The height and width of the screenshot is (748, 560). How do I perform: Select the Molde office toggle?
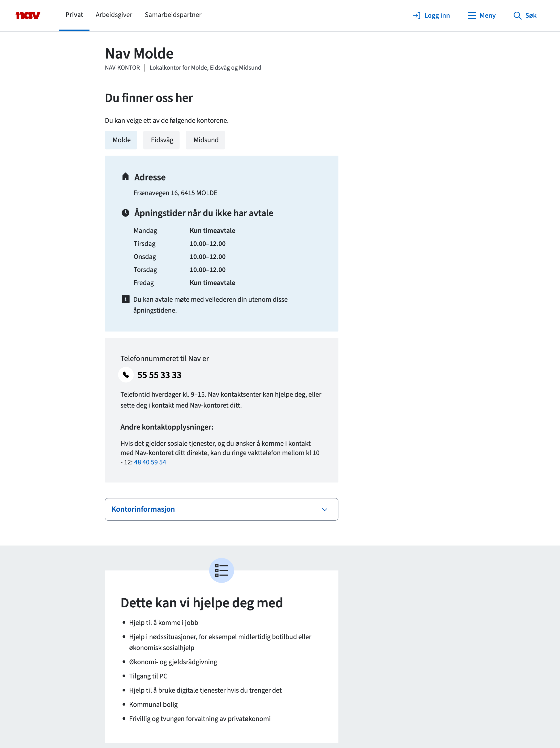point(121,140)
